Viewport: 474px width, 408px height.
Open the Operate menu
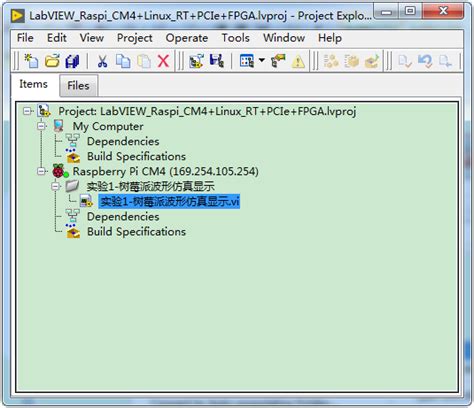[x=187, y=38]
